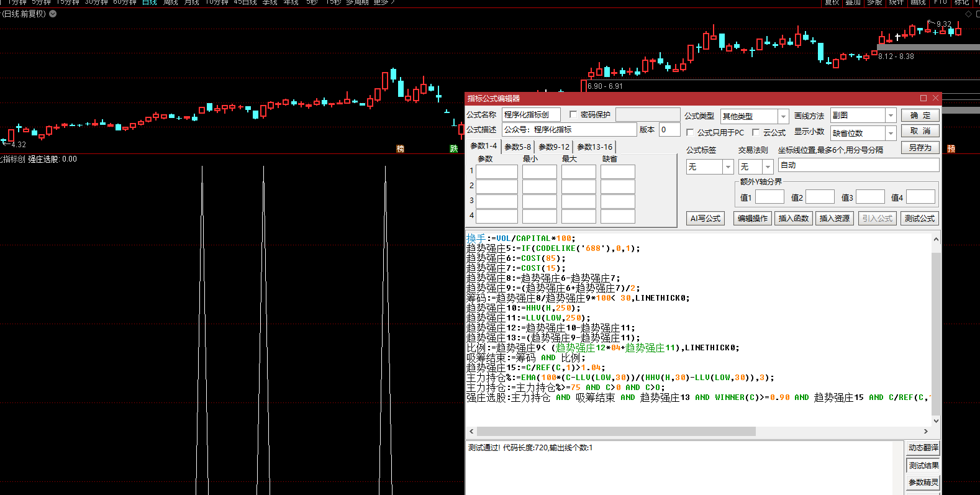Click the circled arrow beside 日线前复权

point(53,14)
